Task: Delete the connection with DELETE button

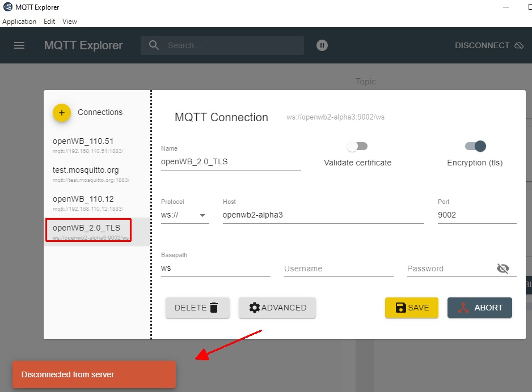Action: (x=197, y=308)
